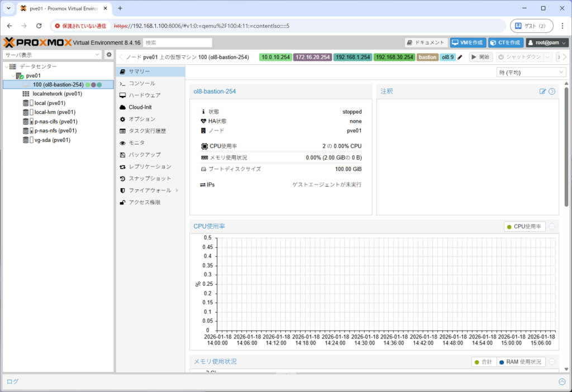Open the Backup panel
Image resolution: width=572 pixels, height=392 pixels.
[144, 155]
